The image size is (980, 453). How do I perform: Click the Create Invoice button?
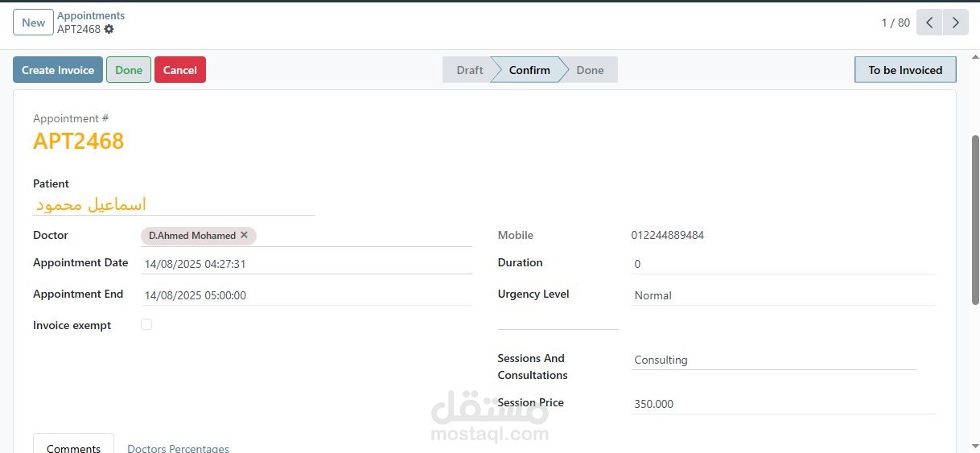pyautogui.click(x=58, y=70)
